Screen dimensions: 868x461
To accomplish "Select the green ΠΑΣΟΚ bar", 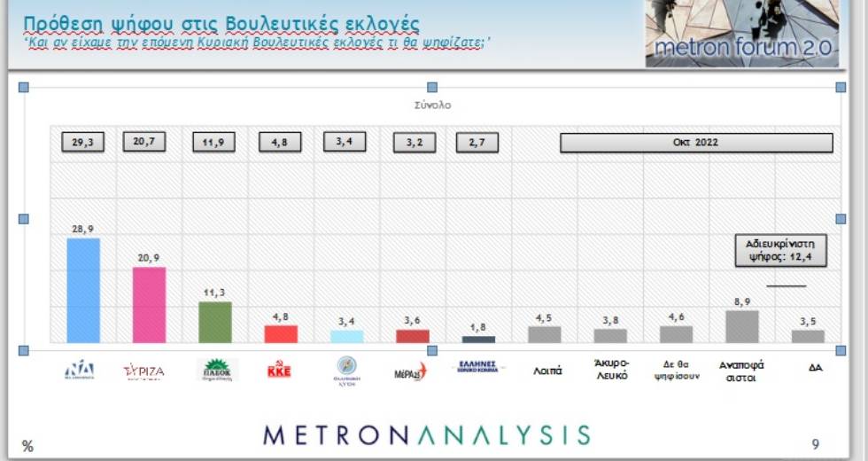I will pos(214,323).
